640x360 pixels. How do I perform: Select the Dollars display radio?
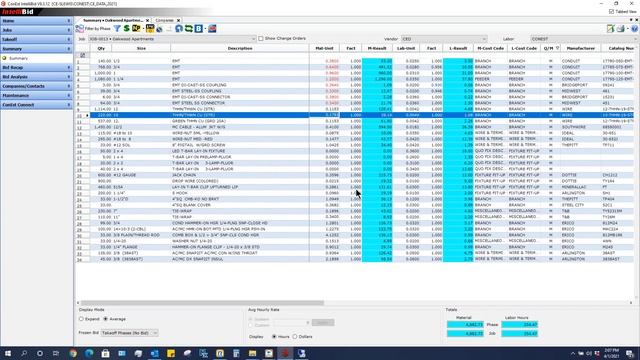pyautogui.click(x=295, y=337)
